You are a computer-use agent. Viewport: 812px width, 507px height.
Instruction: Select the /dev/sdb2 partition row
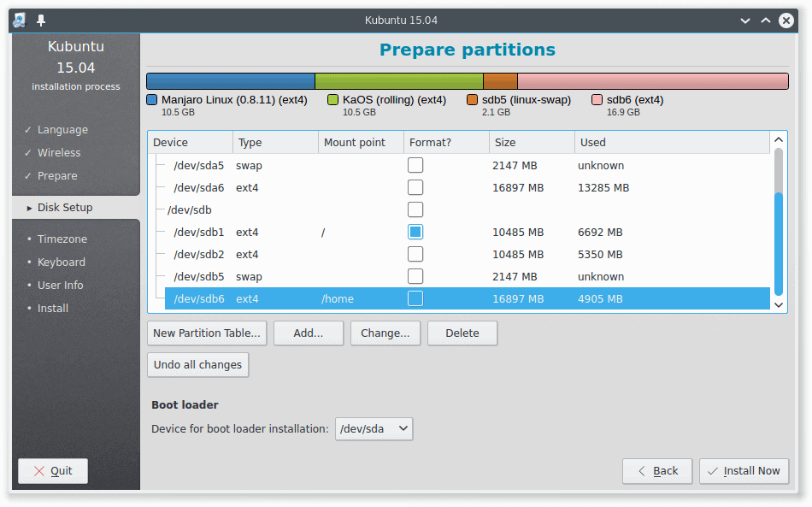(x=467, y=254)
